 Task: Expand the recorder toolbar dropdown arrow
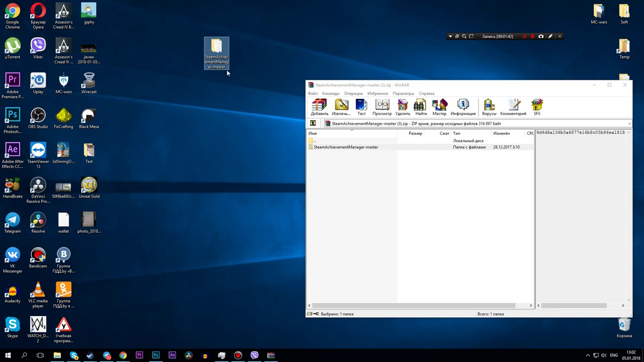click(450, 36)
